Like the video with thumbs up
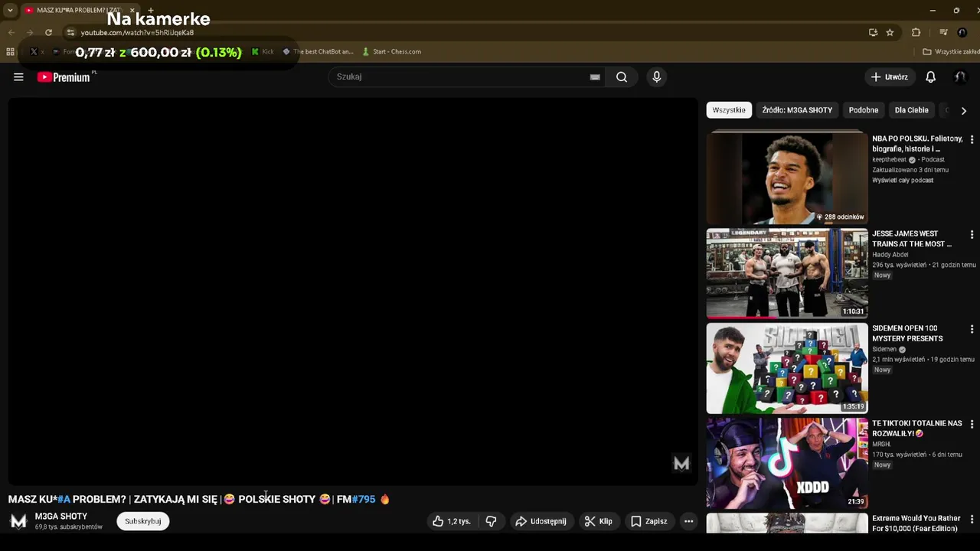The image size is (980, 551). [x=452, y=521]
